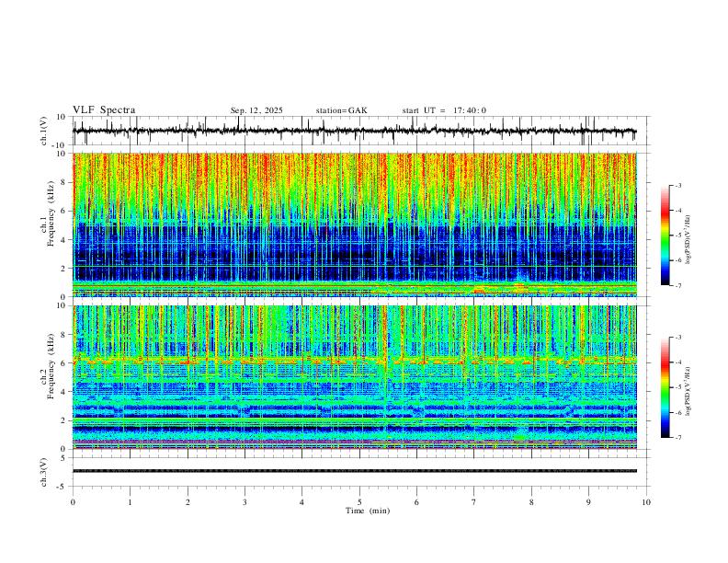Click the 'ch.1(V)' waveform axis label

click(44, 131)
